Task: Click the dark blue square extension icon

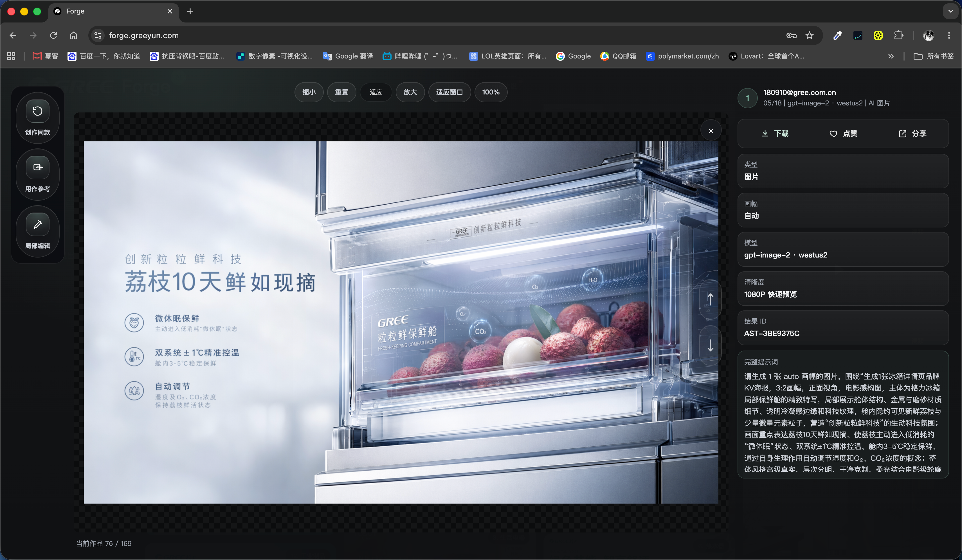Action: [x=858, y=35]
